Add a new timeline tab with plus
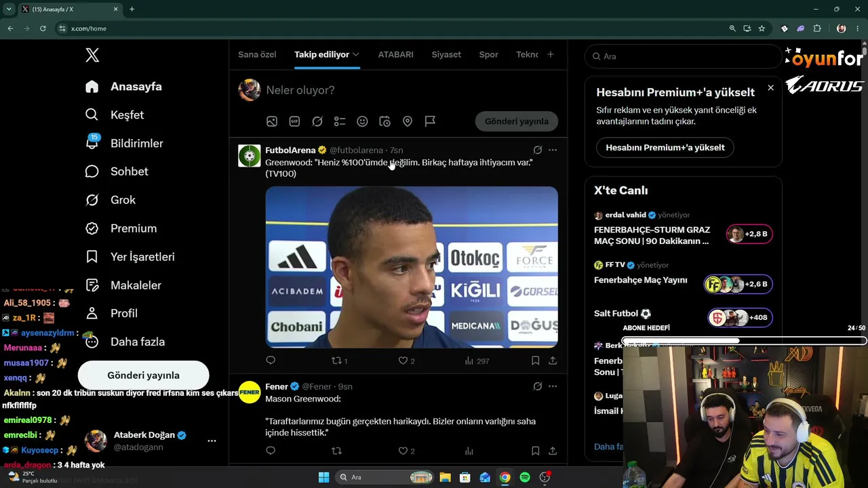The height and width of the screenshot is (488, 868). (x=551, y=54)
